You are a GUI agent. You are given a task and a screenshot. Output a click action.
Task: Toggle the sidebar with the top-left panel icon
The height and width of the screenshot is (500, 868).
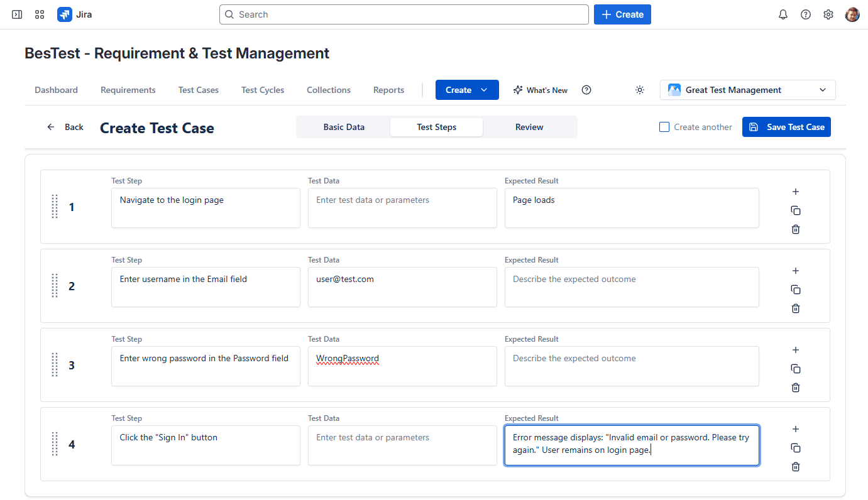pyautogui.click(x=16, y=14)
